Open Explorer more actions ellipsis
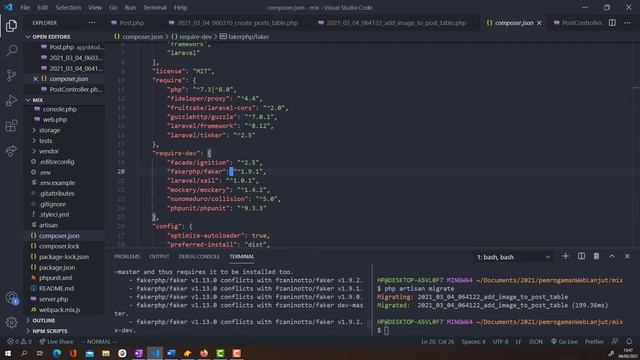 92,23
